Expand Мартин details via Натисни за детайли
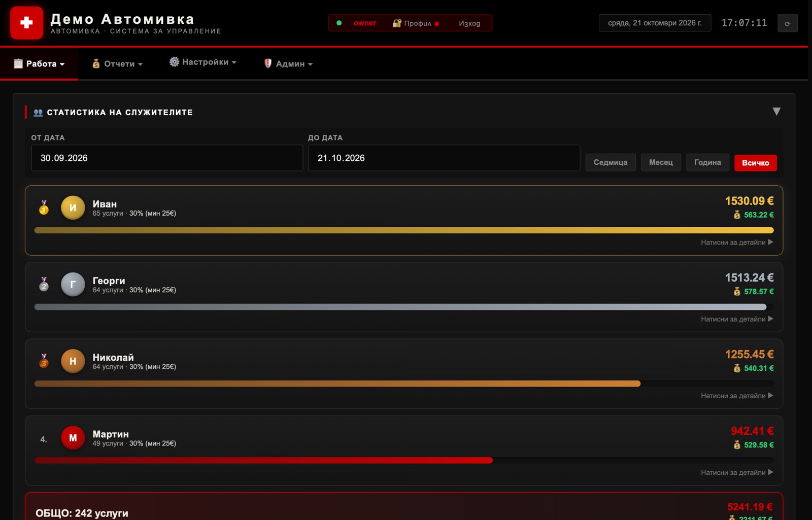This screenshot has width=812, height=520. coord(737,472)
